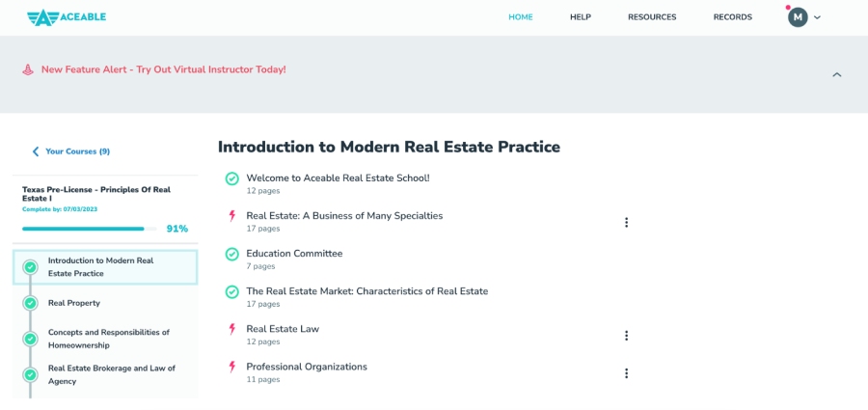Click the green checkmark beside Education Committee
Screen dimensions: 868x410
pos(231,254)
